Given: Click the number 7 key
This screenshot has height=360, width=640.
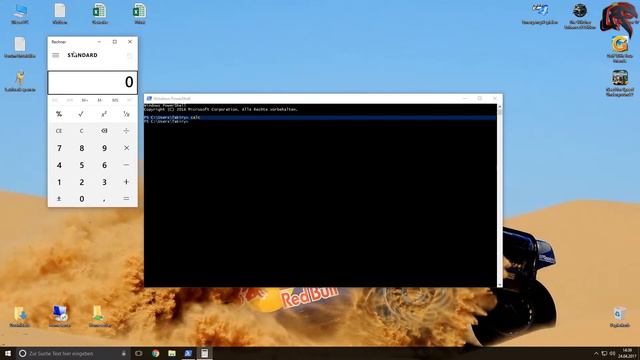Looking at the screenshot, I should pos(59,148).
